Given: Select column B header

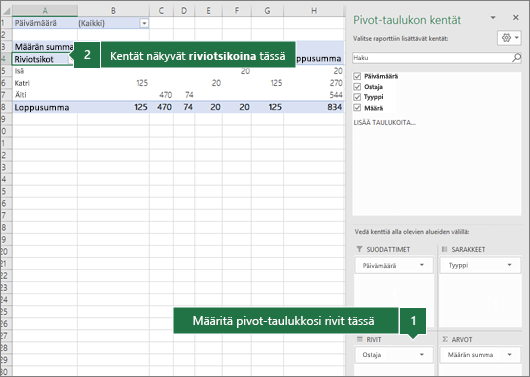Looking at the screenshot, I should click(113, 11).
